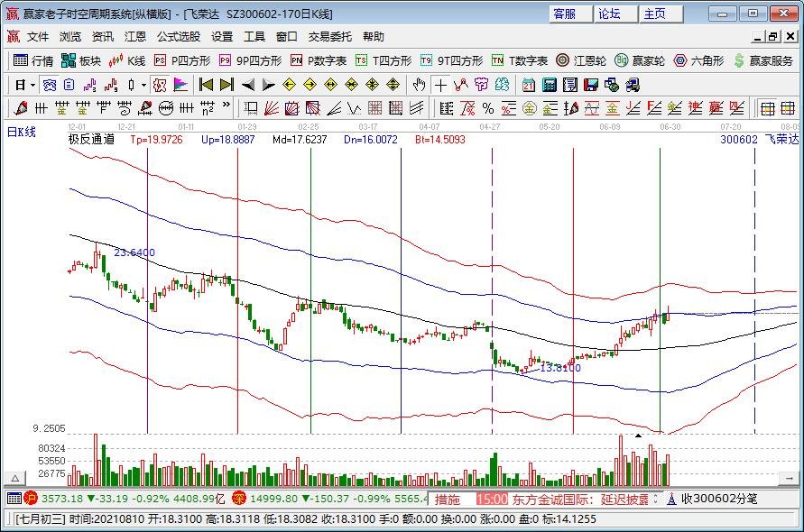Click the ticker bar up-down spinner
This screenshot has width=804, height=532.
[655, 499]
